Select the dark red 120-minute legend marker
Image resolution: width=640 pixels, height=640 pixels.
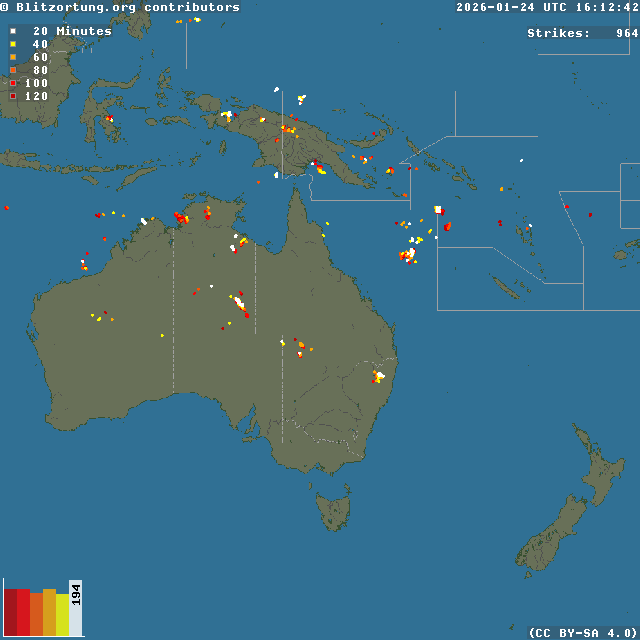point(13,96)
